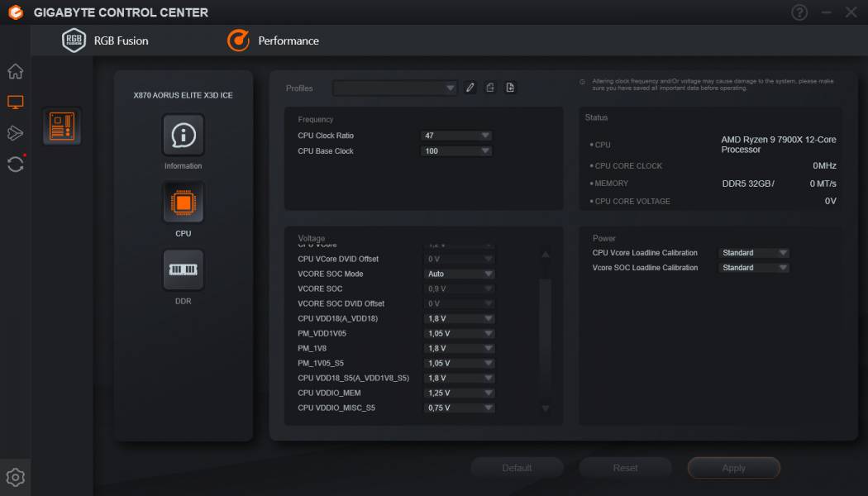Click the update sync icon in sidebar
The width and height of the screenshot is (868, 496).
pyautogui.click(x=15, y=164)
